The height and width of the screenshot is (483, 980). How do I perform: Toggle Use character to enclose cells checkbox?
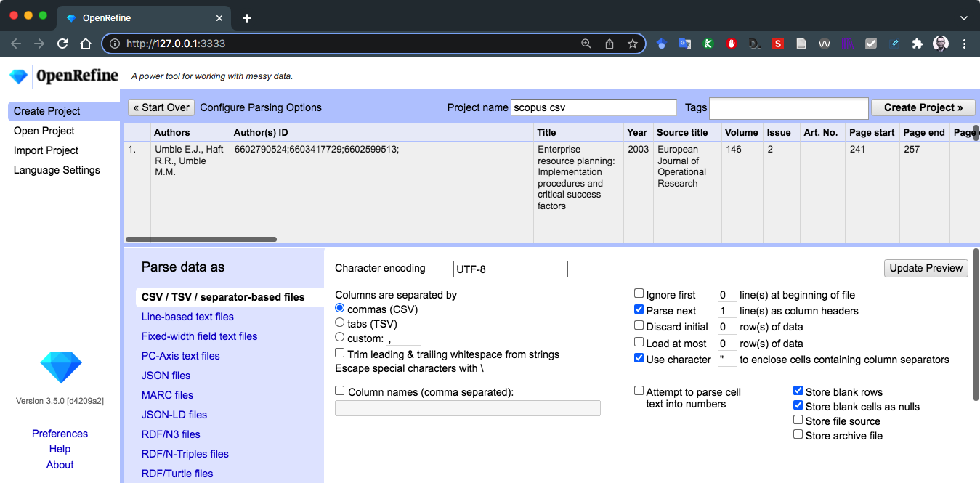point(639,359)
